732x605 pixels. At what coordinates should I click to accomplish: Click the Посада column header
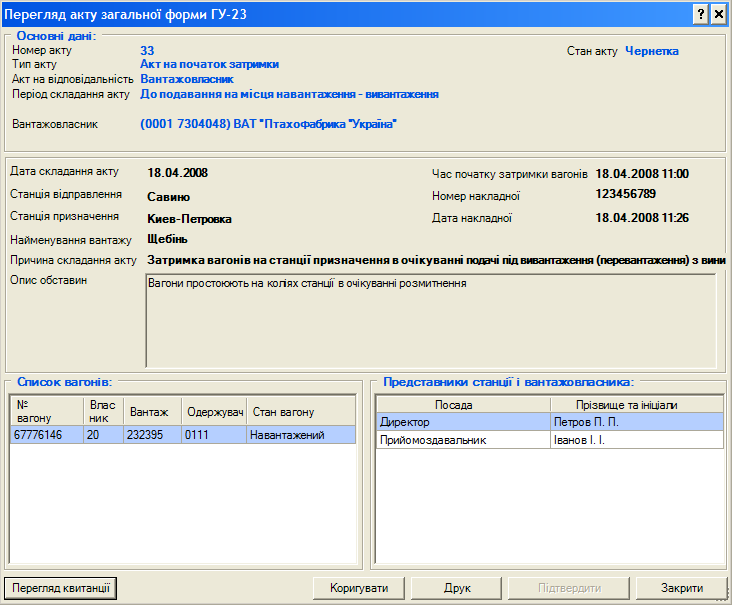point(463,404)
